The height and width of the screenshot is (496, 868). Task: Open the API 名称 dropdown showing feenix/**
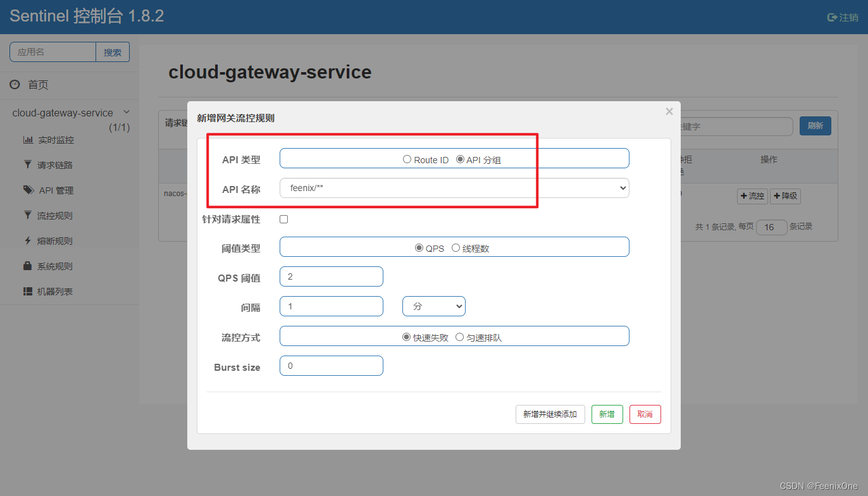(x=454, y=188)
